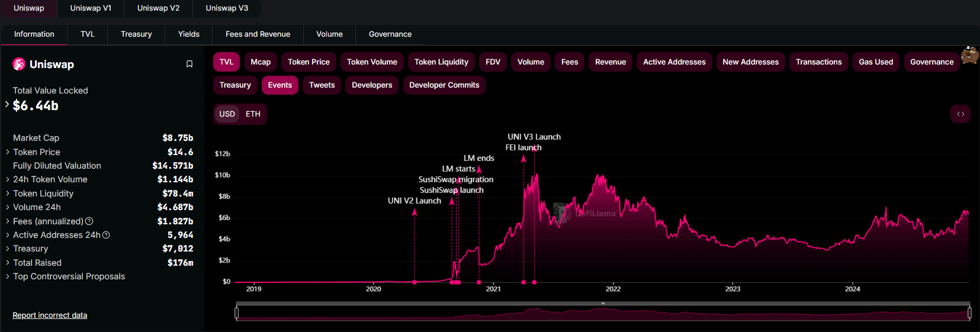Enable Token Volume on chart
The width and height of the screenshot is (980, 332).
(372, 62)
